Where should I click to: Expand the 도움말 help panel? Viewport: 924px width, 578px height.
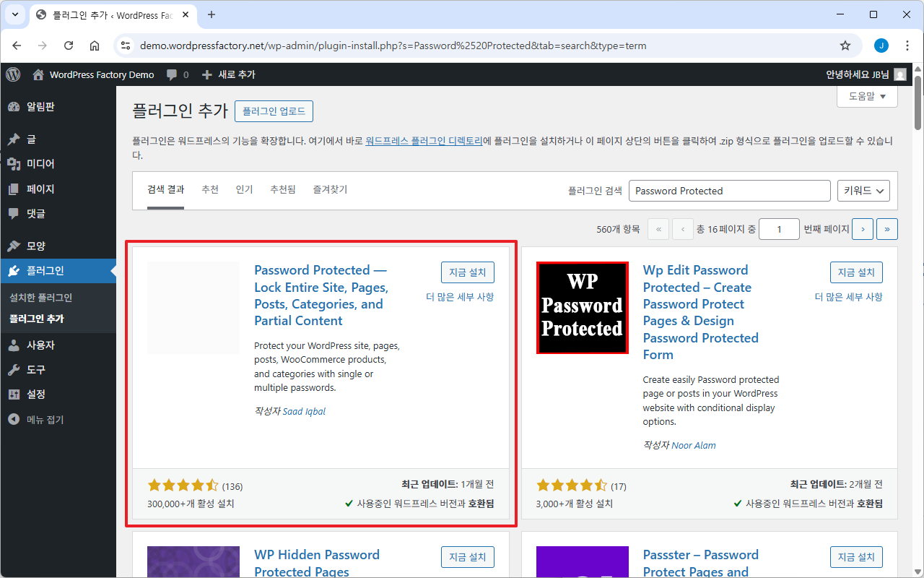click(867, 96)
